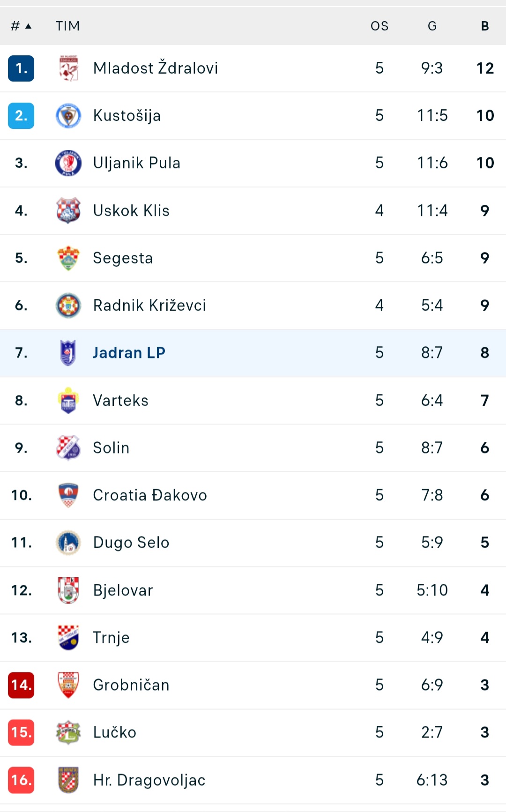The image size is (506, 812).
Task: Click the blue first place position badge
Action: 21,68
